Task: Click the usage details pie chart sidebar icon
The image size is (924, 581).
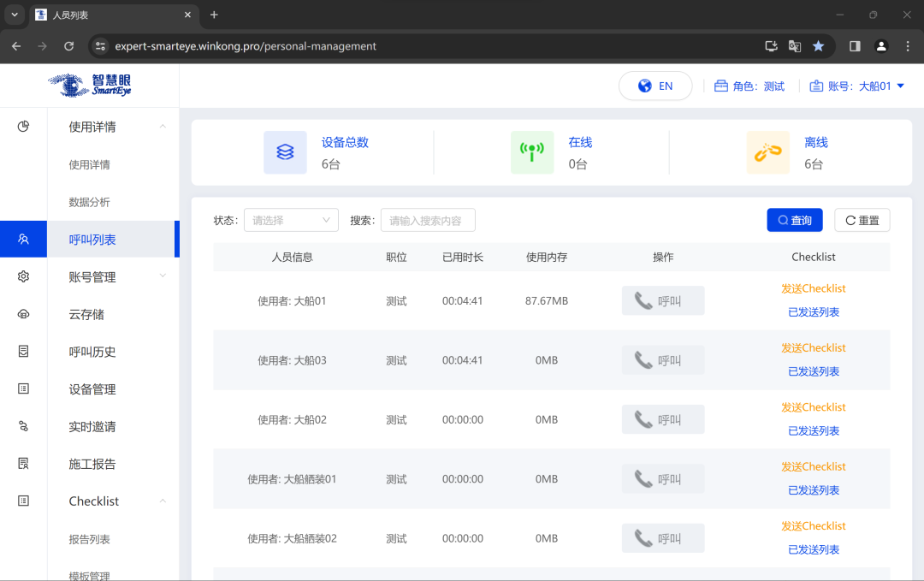Action: click(23, 126)
